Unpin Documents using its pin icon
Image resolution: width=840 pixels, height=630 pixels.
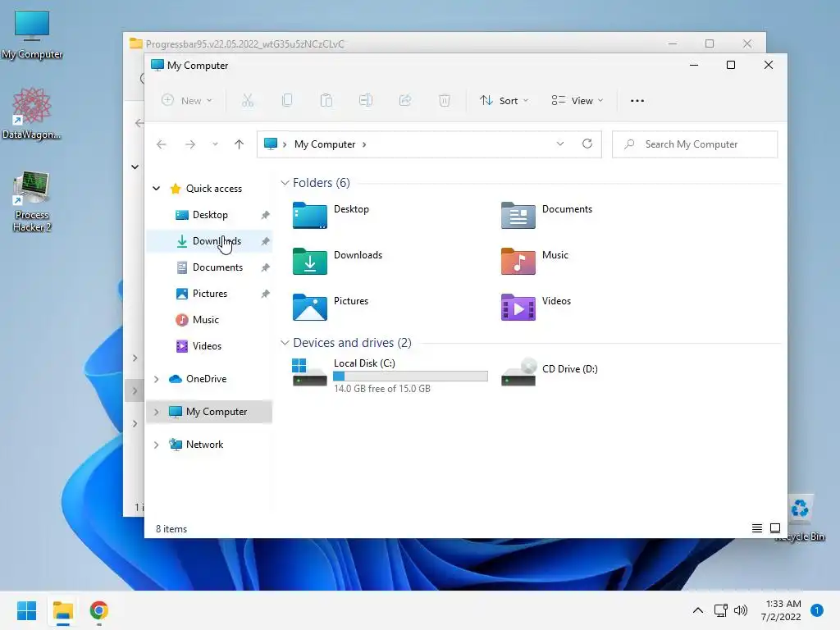pyautogui.click(x=265, y=267)
